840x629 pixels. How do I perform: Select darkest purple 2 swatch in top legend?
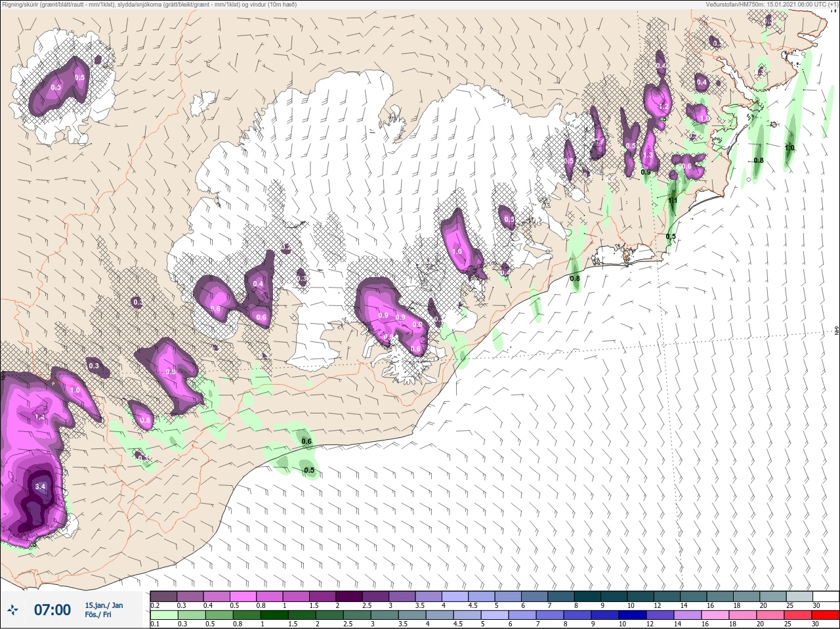click(350, 596)
